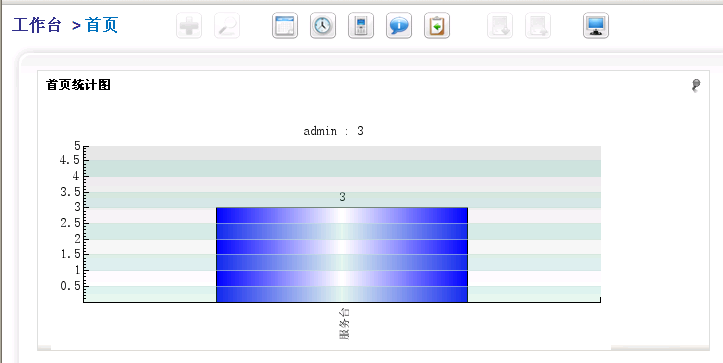Click the blue gradient bar in chart
This screenshot has height=363, width=723.
click(x=342, y=255)
